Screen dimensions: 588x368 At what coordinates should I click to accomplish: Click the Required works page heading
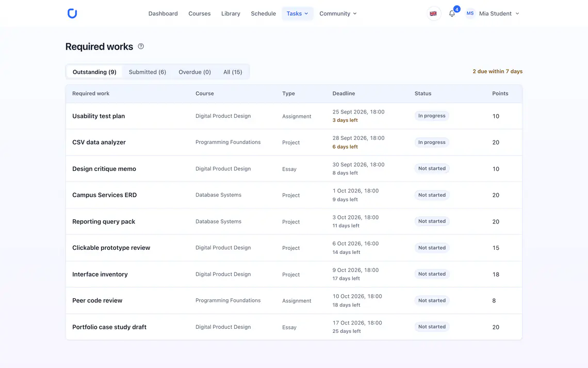[99, 46]
